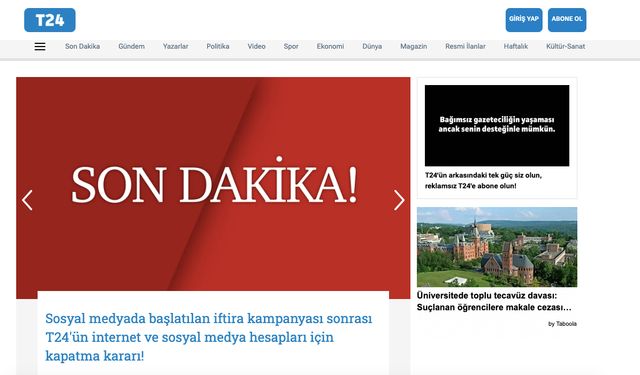Screen dimensions: 640x375
Task: Open the Video section
Action: click(x=256, y=47)
